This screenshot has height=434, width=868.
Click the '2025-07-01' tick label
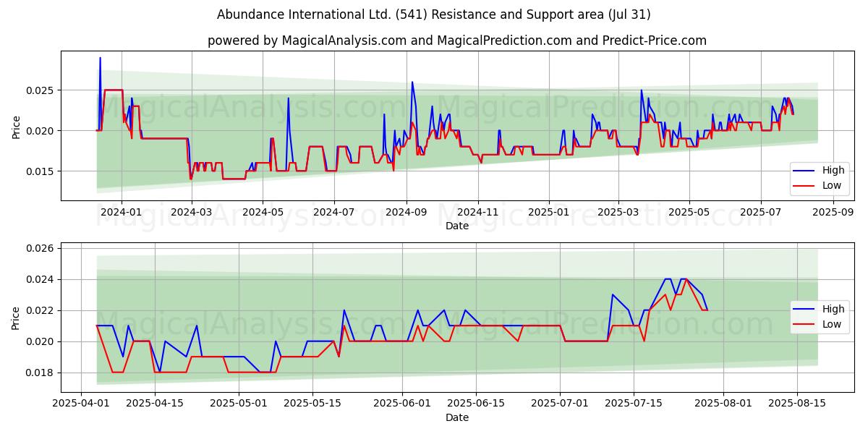click(561, 404)
